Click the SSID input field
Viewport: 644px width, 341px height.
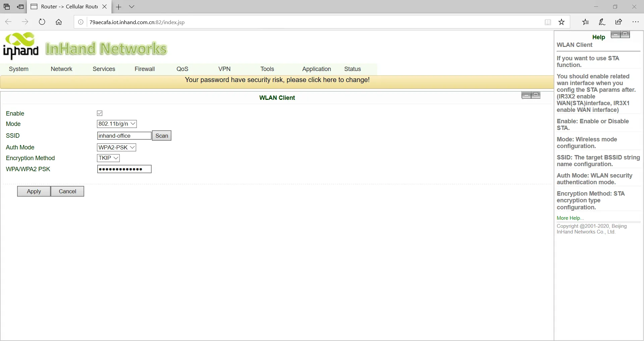coord(124,136)
